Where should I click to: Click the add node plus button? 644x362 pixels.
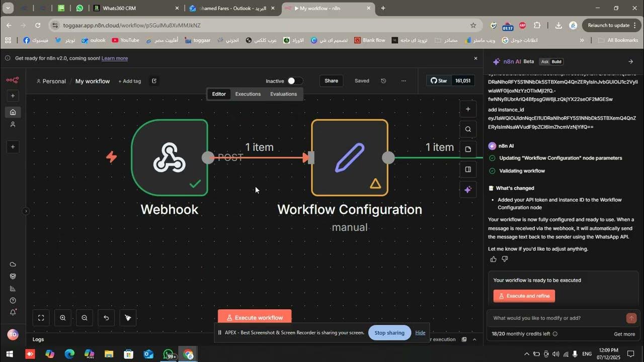(468, 109)
